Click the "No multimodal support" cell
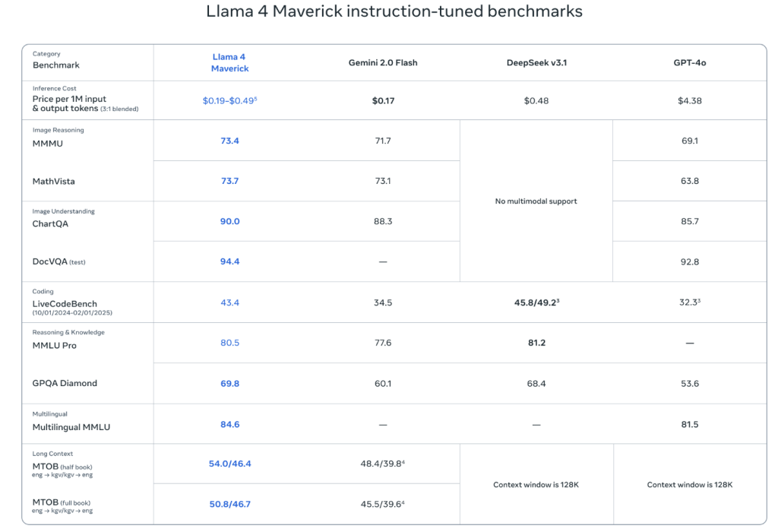 coord(536,201)
